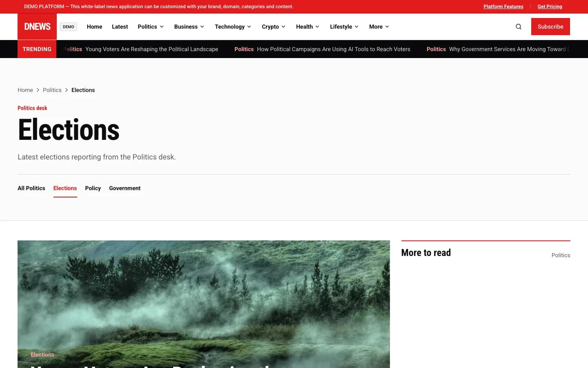Click Elections in the breadcrumb
The height and width of the screenshot is (368, 588).
pyautogui.click(x=83, y=90)
